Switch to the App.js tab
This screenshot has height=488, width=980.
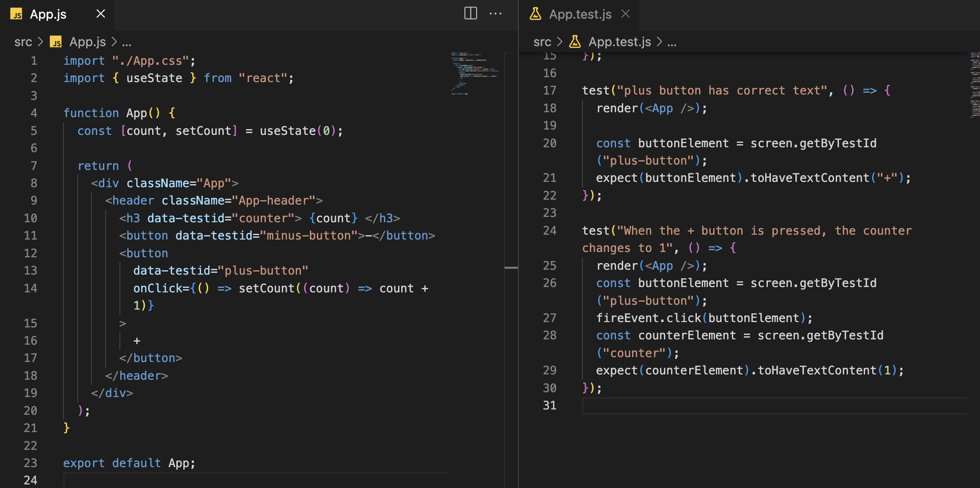coord(48,14)
